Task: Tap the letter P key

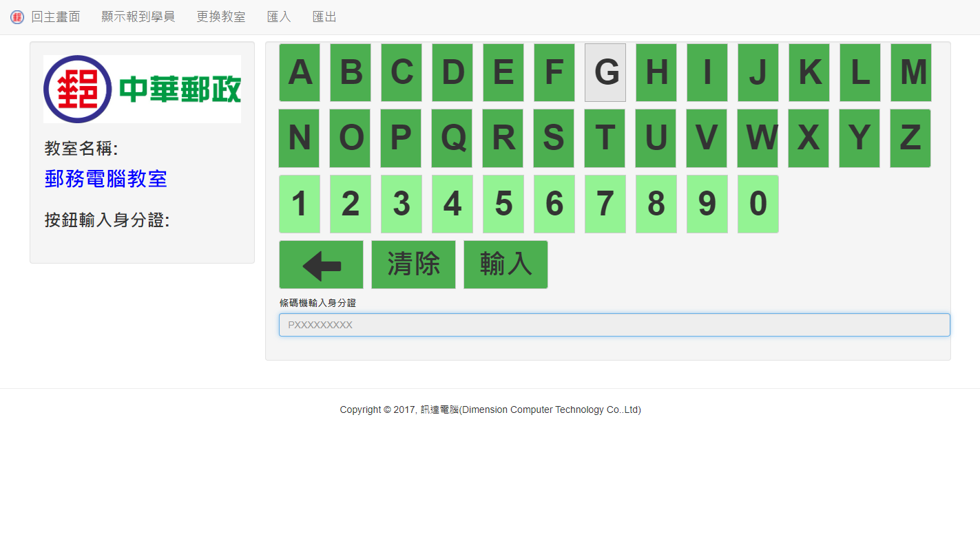Action: pos(401,138)
